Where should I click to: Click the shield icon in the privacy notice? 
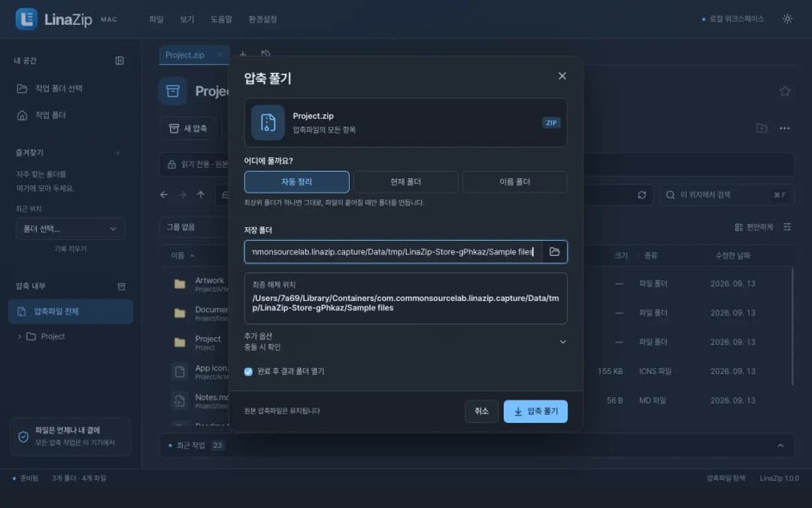click(x=23, y=437)
